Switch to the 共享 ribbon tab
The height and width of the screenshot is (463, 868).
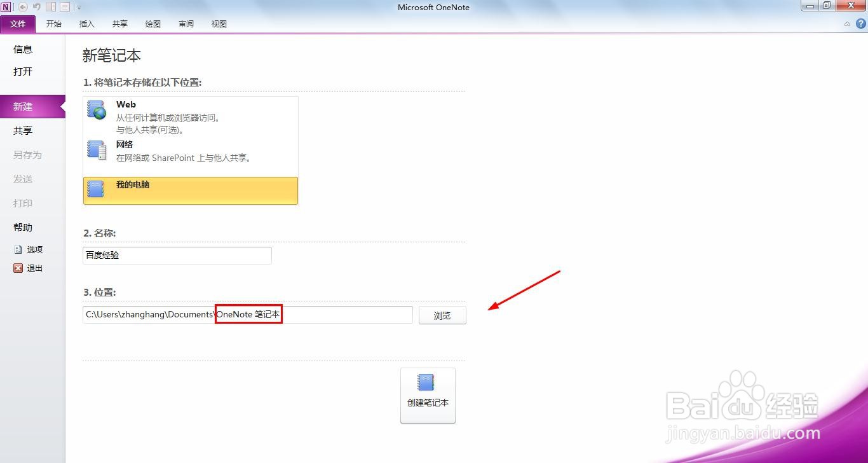pos(120,24)
